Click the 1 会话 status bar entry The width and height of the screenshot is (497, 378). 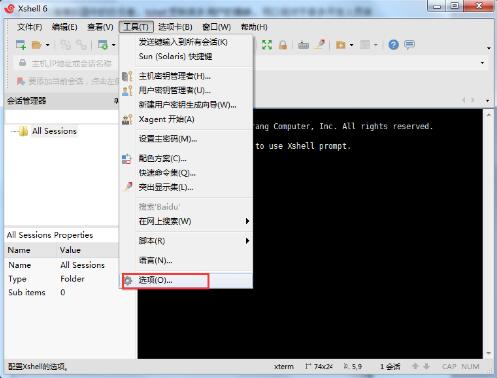[390, 367]
